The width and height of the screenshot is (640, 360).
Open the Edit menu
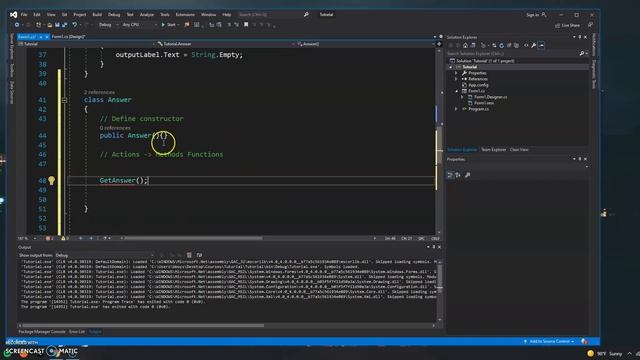coord(37,15)
